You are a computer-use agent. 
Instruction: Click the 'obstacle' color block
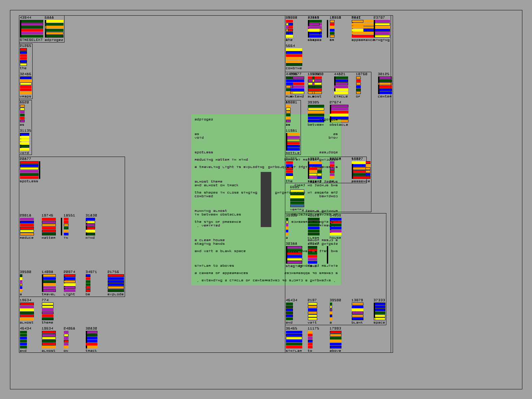(x=339, y=114)
